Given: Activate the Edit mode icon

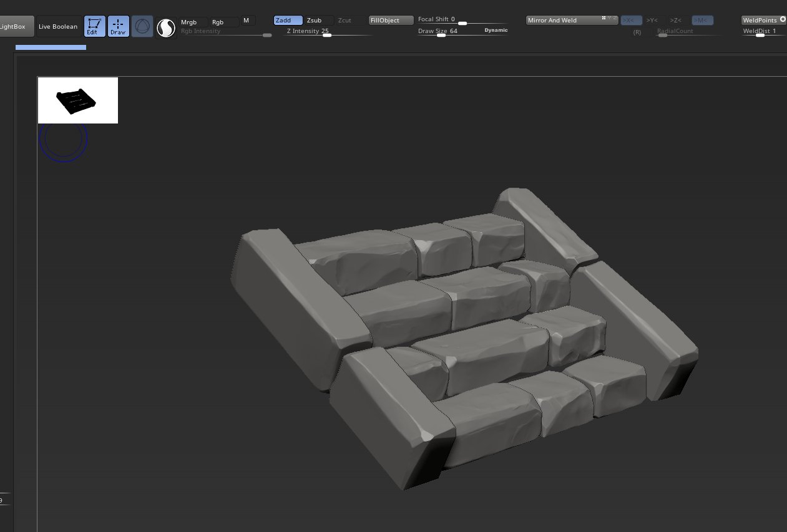Looking at the screenshot, I should coord(94,27).
